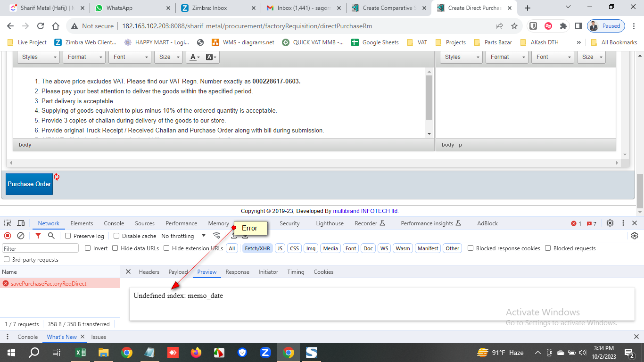Bookmark this page with the star icon
This screenshot has height=362, width=644.
(x=514, y=26)
